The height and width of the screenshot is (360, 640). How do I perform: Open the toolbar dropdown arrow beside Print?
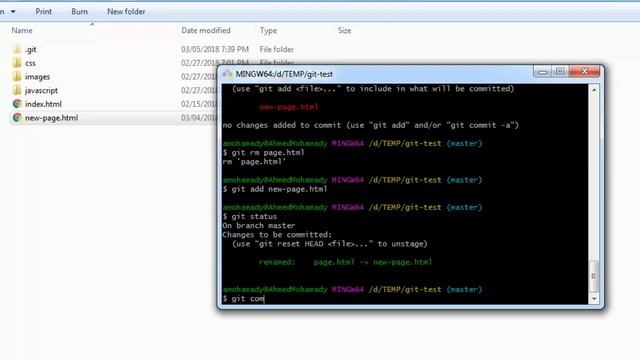click(13, 11)
